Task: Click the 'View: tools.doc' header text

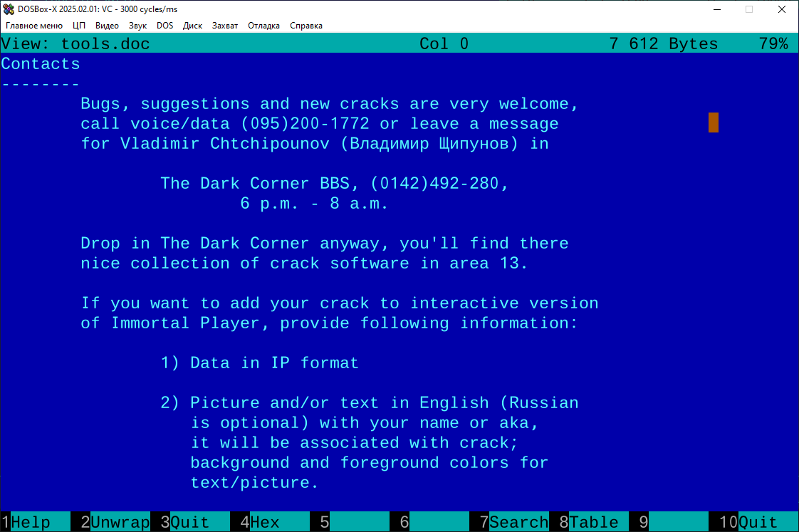Action: pos(75,44)
